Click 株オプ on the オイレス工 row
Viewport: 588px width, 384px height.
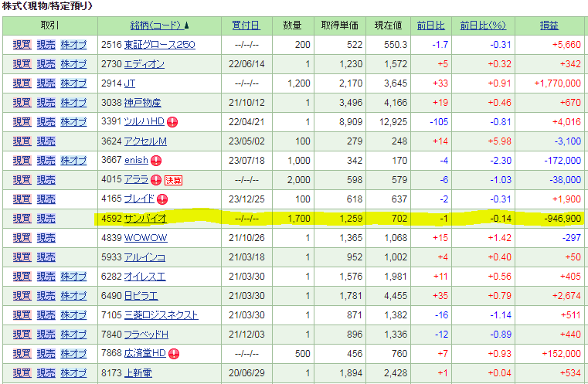73,277
